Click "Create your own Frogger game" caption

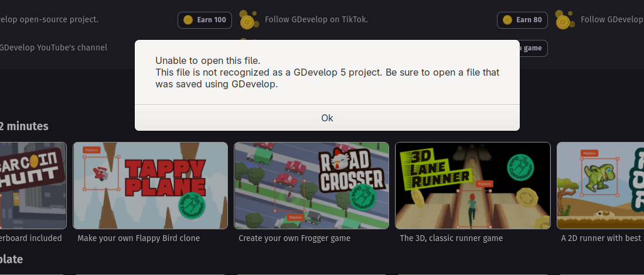coord(295,238)
